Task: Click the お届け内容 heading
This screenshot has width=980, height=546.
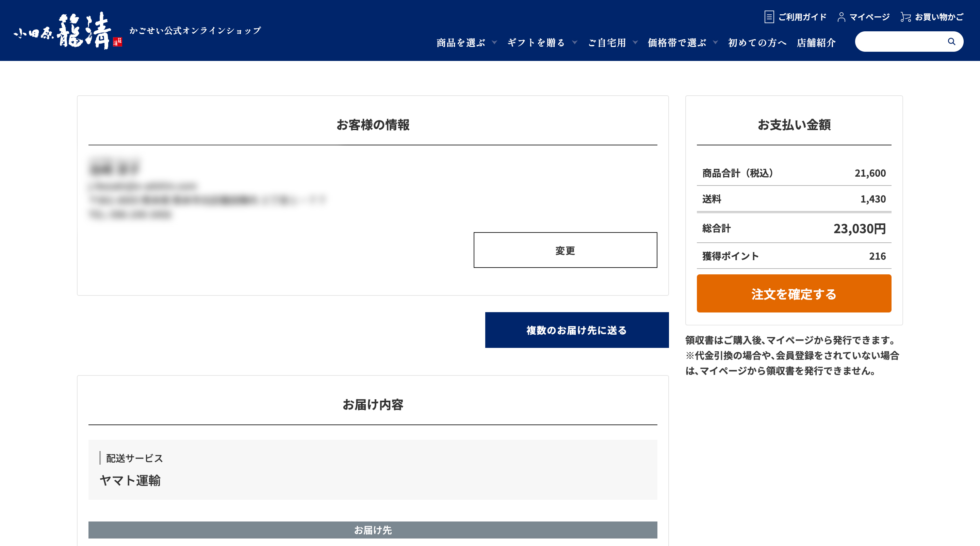Action: coord(373,404)
